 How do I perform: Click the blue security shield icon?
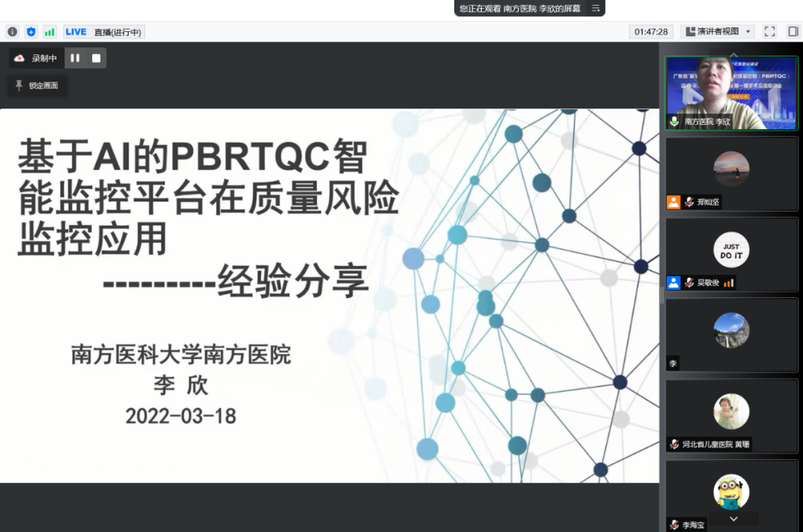point(30,32)
